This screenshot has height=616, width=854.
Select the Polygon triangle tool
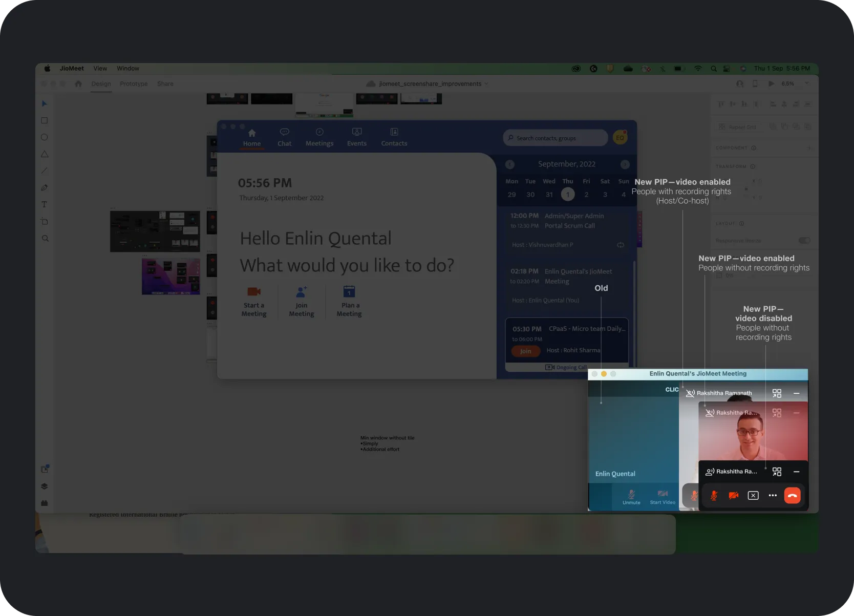click(x=44, y=154)
